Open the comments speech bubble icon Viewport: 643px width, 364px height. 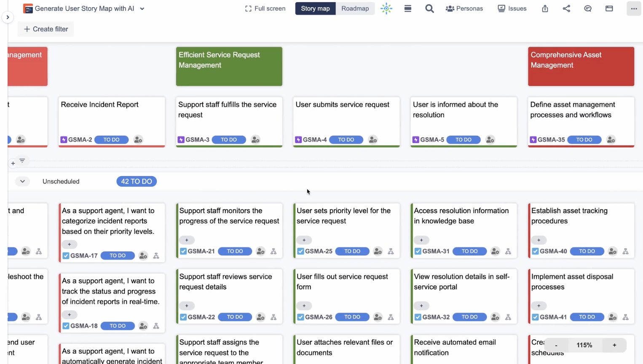[x=587, y=8]
